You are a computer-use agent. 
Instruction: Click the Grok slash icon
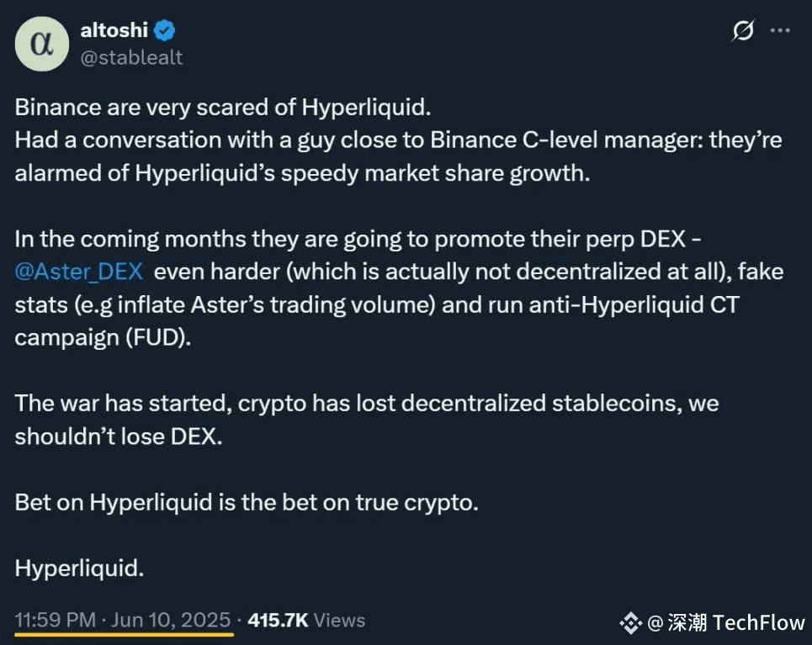click(x=743, y=30)
